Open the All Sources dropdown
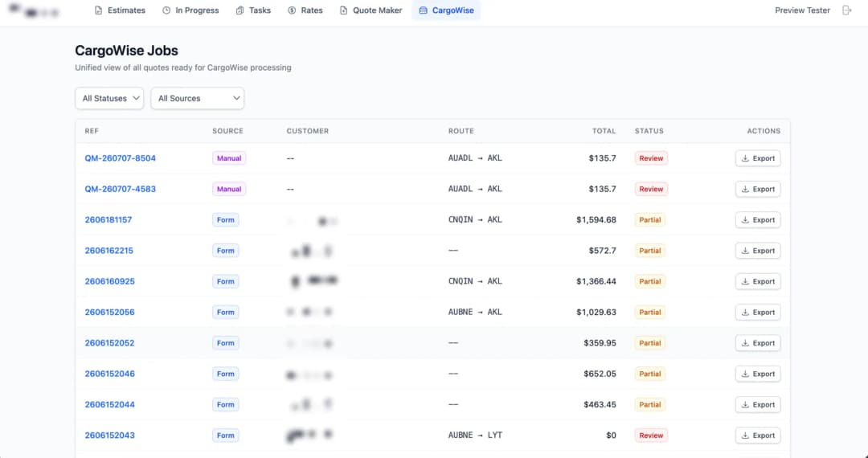Screen dimensions: 868x458 click(198, 99)
